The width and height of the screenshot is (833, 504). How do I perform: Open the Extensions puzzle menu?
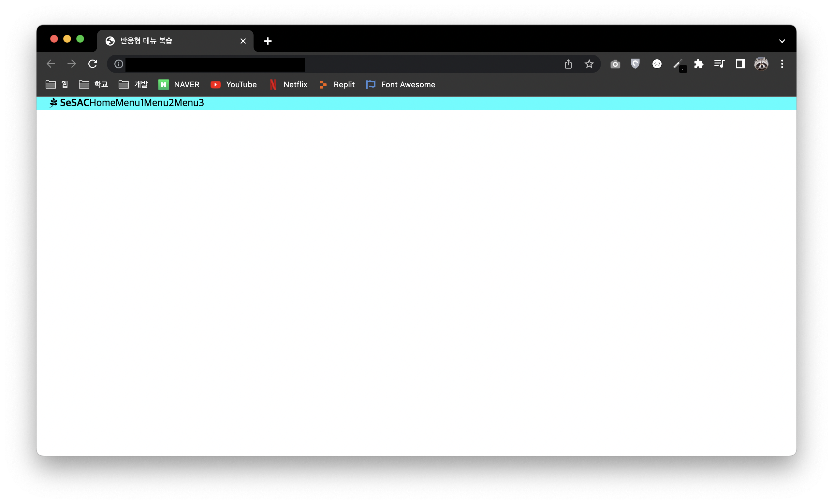pyautogui.click(x=699, y=64)
